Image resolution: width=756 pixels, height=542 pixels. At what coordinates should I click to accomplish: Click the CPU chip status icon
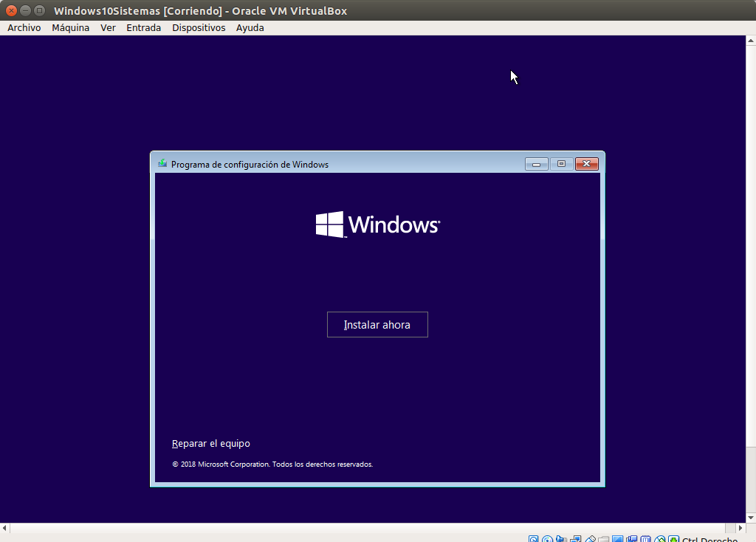pos(645,539)
